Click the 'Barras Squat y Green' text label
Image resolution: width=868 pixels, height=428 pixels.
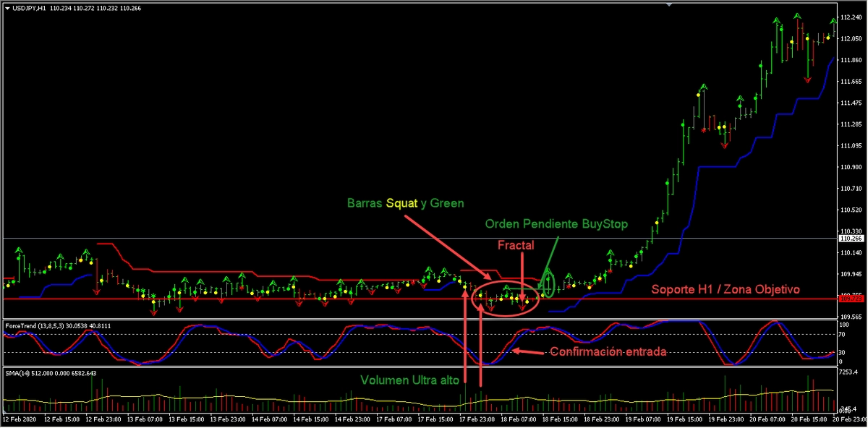click(405, 203)
